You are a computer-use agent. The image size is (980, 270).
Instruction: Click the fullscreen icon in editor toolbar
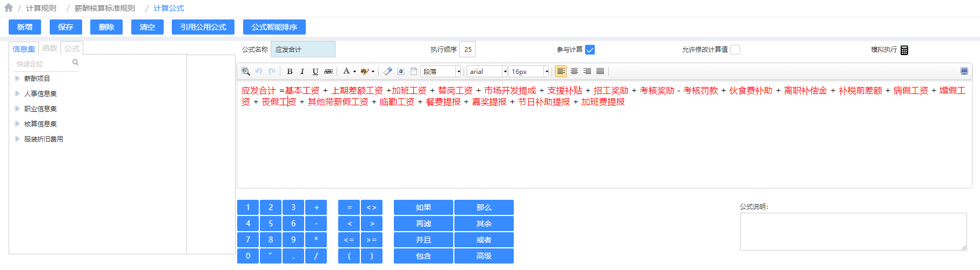(x=964, y=71)
